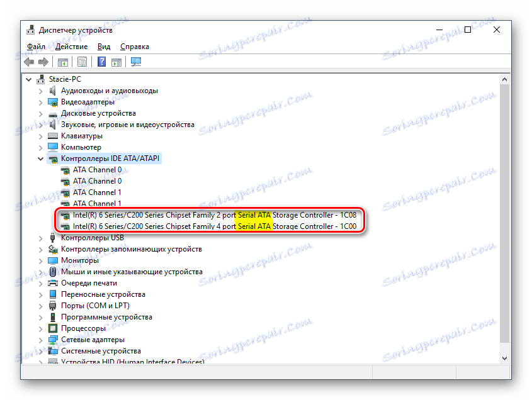532x400 pixels.
Task: Click the Клавиатуры keyboard icon
Action: [x=53, y=136]
